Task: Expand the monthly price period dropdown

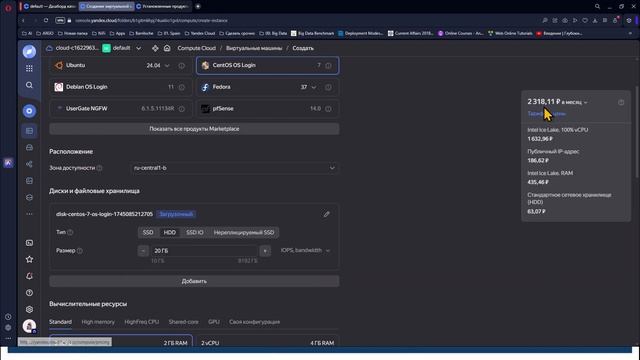Action: click(x=574, y=102)
